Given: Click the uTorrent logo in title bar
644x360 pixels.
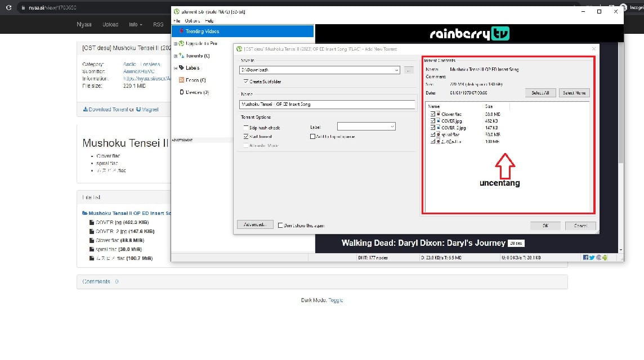Looking at the screenshot, I should click(177, 11).
